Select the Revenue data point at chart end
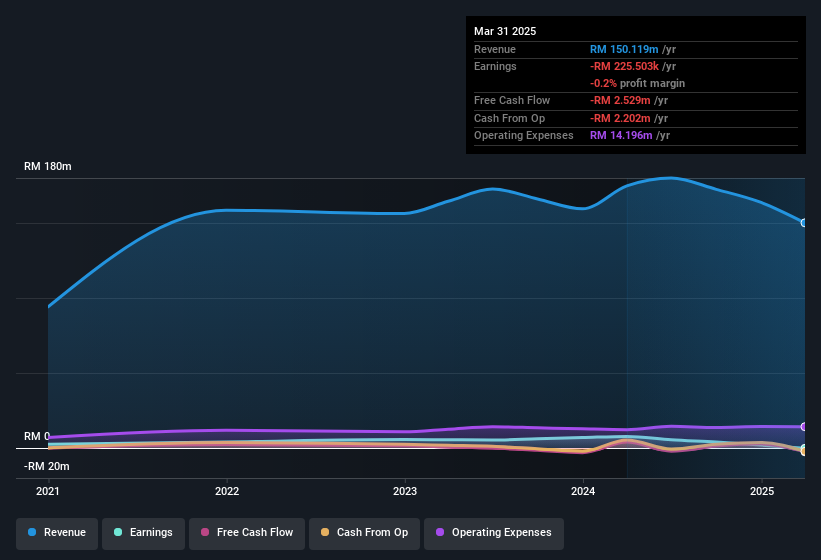This screenshot has width=821, height=560. (x=804, y=223)
